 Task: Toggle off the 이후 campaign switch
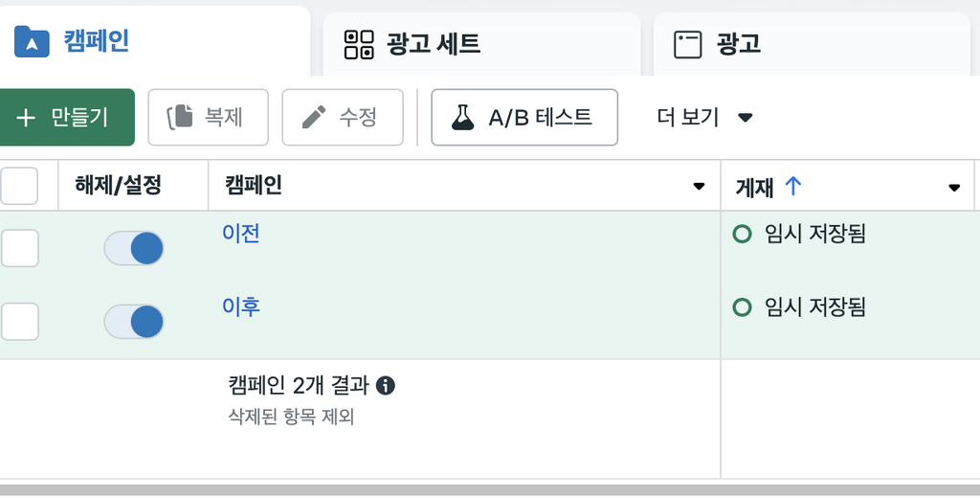[x=134, y=322]
